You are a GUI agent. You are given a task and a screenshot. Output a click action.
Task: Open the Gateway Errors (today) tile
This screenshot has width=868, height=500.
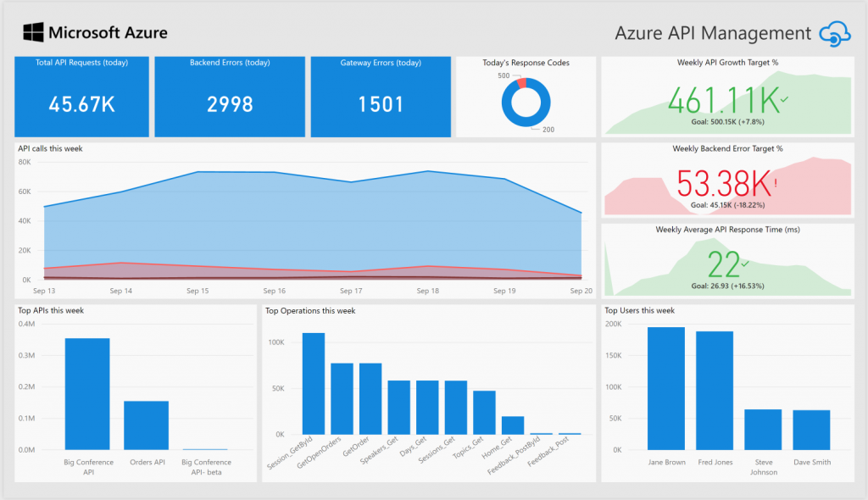[x=381, y=97]
